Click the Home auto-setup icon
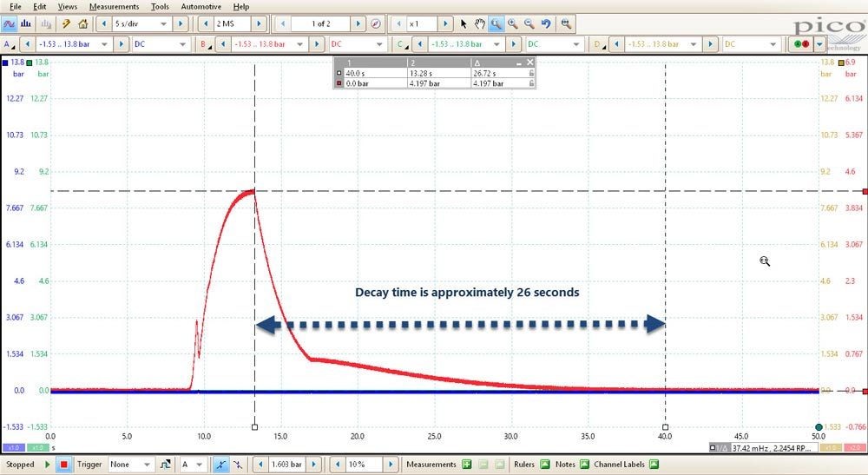 coord(83,23)
